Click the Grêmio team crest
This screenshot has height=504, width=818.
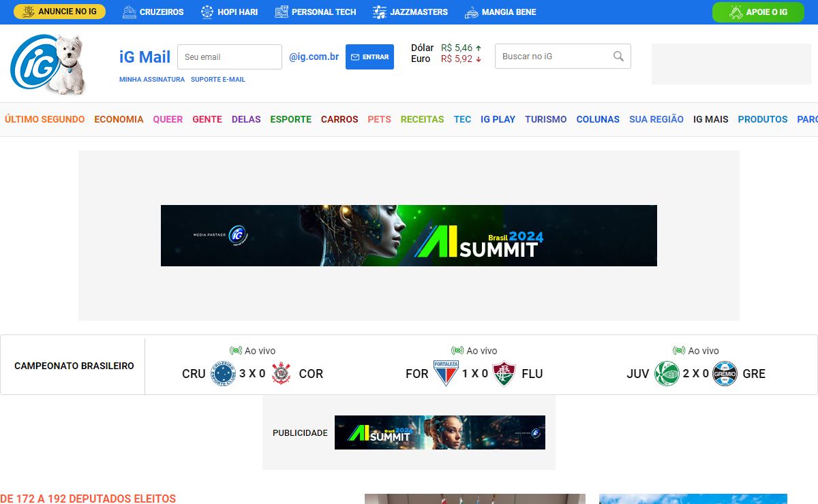pos(725,373)
